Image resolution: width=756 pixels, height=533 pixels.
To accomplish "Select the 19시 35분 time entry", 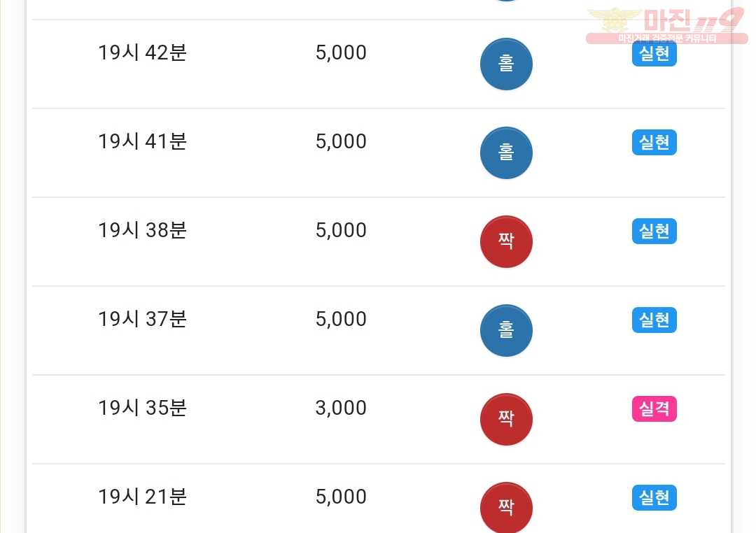I will 142,408.
